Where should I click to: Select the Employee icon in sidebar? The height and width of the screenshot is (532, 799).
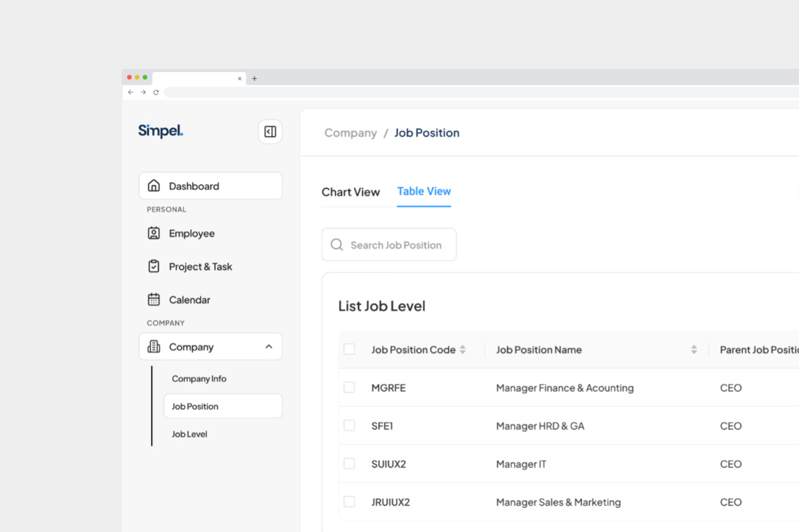pos(154,233)
